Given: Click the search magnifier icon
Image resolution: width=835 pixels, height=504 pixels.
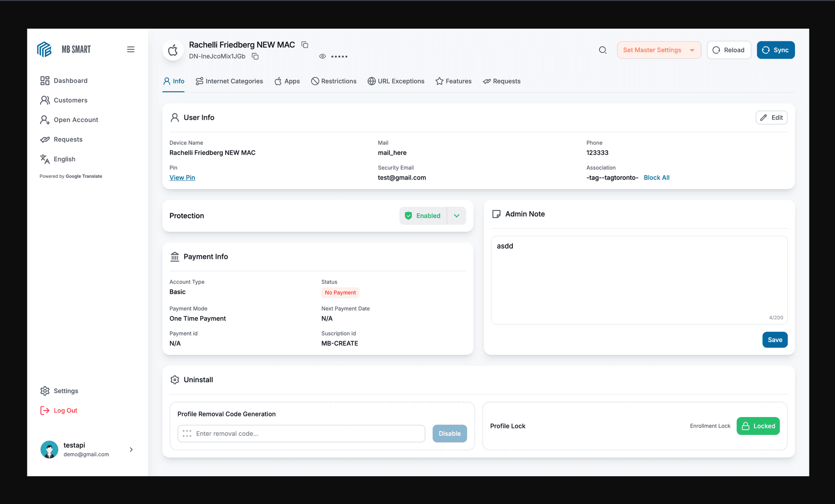Looking at the screenshot, I should (x=602, y=50).
